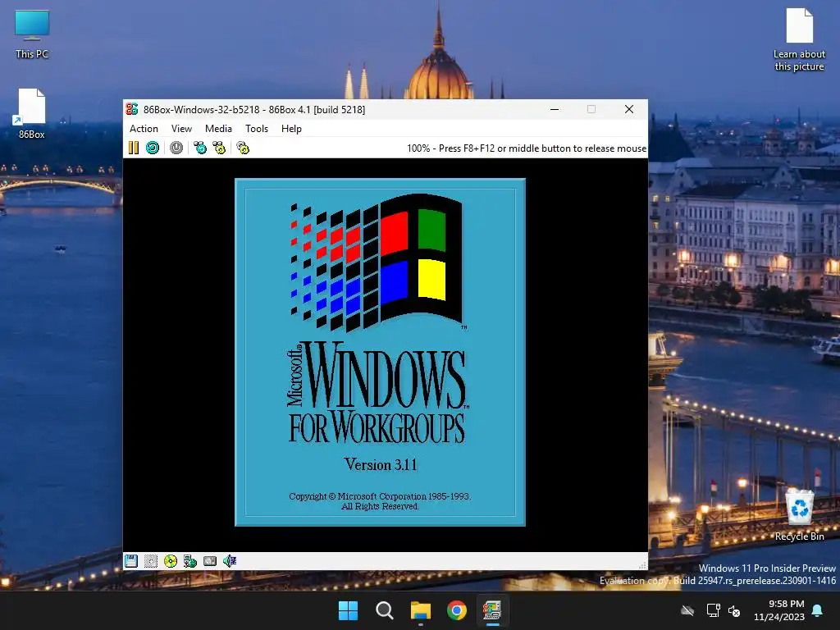Viewport: 840px width, 630px height.
Task: Select Learn about this picture desktop icon
Action: [x=799, y=40]
